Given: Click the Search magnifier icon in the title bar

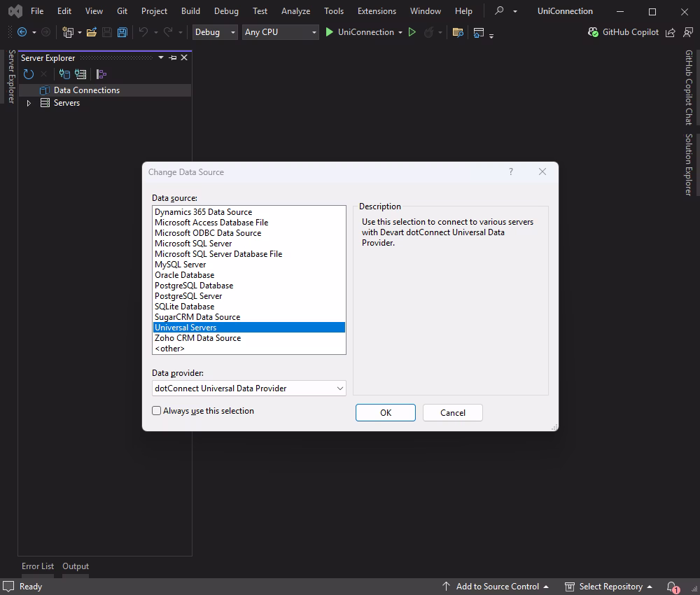Looking at the screenshot, I should coord(499,10).
